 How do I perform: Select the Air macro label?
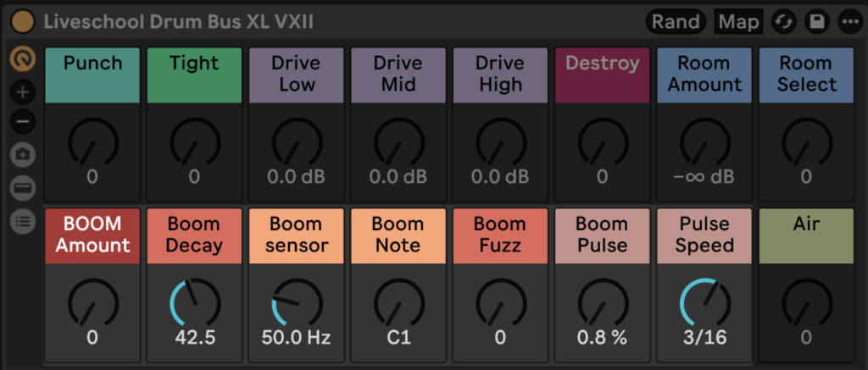click(806, 235)
